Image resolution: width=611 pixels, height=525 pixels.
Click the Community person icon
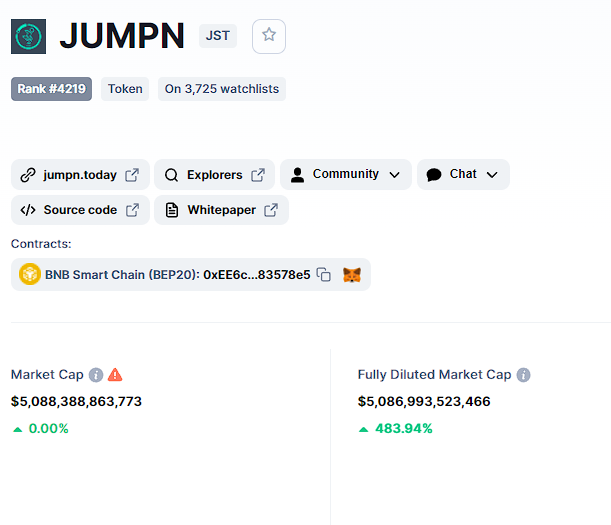pos(297,175)
